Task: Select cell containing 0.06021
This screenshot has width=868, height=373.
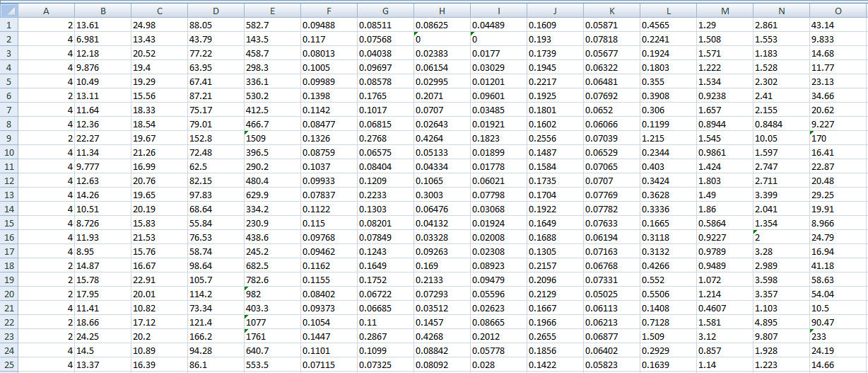Action: click(498, 180)
